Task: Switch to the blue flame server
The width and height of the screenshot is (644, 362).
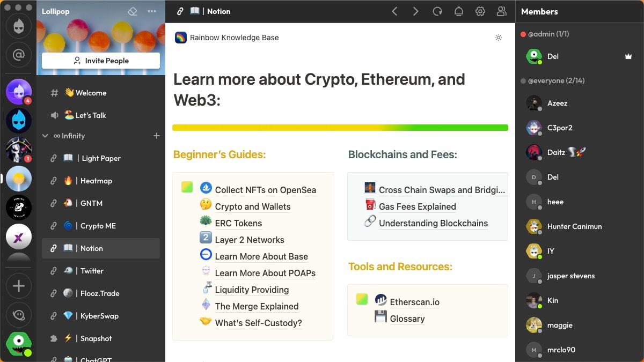Action: coord(19,121)
